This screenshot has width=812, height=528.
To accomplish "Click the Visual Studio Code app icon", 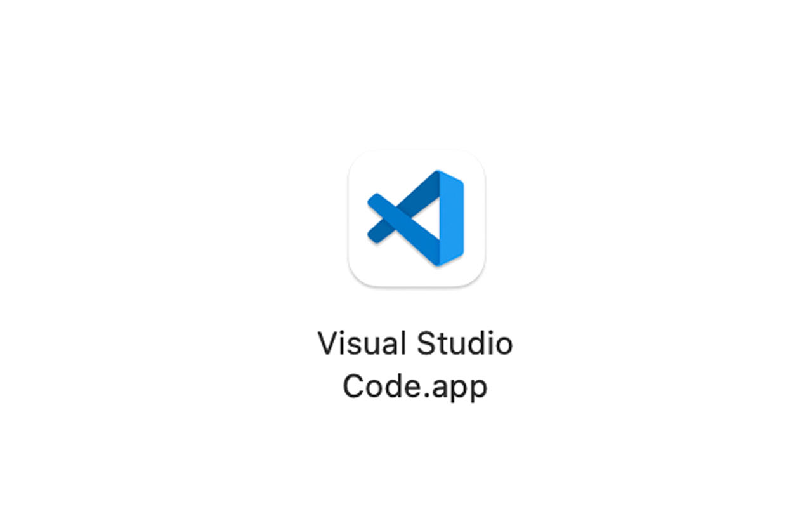I will click(416, 218).
